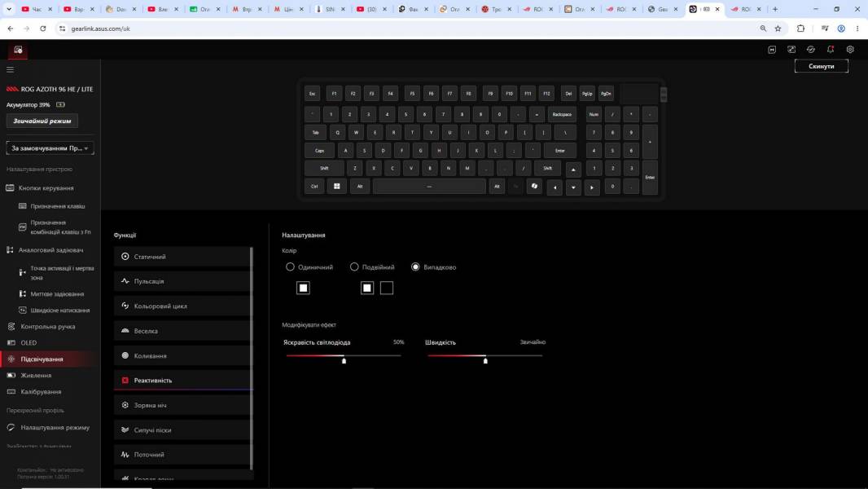Image resolution: width=868 pixels, height=489 pixels.
Task: Click the Windows key on keyboard preview
Action: (x=336, y=186)
